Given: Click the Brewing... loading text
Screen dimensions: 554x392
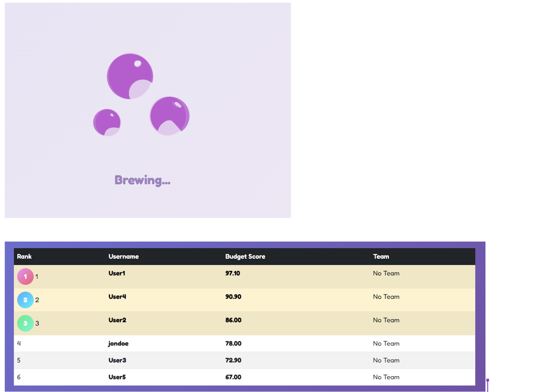Looking at the screenshot, I should pos(142,180).
